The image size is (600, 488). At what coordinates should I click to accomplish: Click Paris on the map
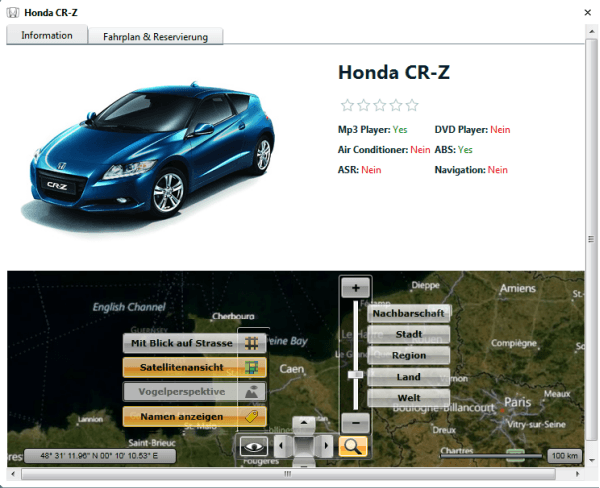click(x=517, y=402)
